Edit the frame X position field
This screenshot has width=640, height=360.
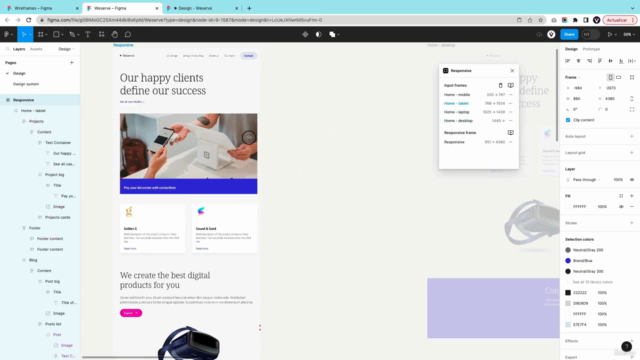581,88
